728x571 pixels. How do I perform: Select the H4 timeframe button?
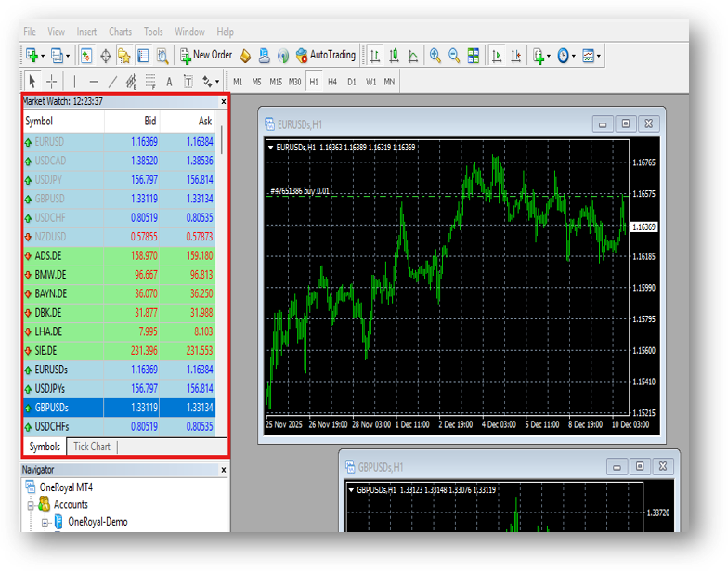tap(332, 82)
